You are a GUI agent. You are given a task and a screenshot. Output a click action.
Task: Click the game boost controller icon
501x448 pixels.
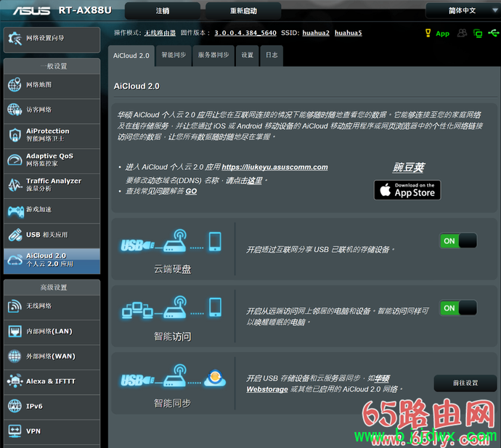[16, 211]
